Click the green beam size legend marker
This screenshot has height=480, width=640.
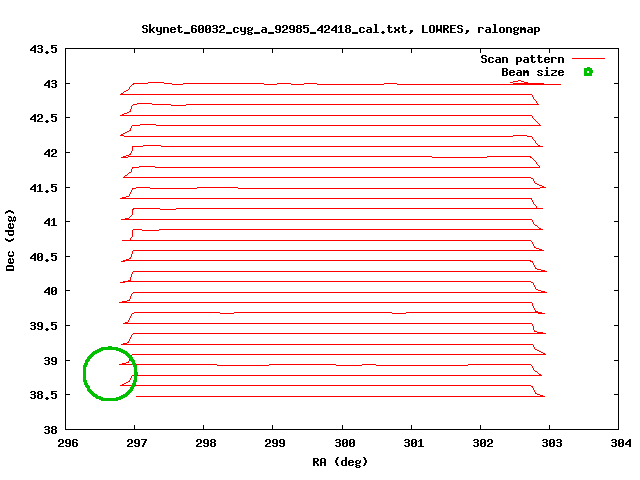588,72
